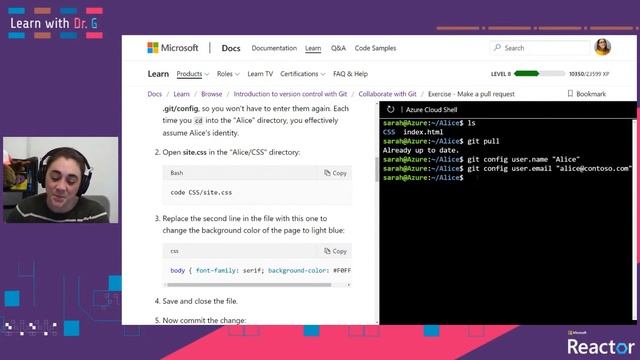
Task: Open Collaborate with Git breadcrumb
Action: coord(387,94)
